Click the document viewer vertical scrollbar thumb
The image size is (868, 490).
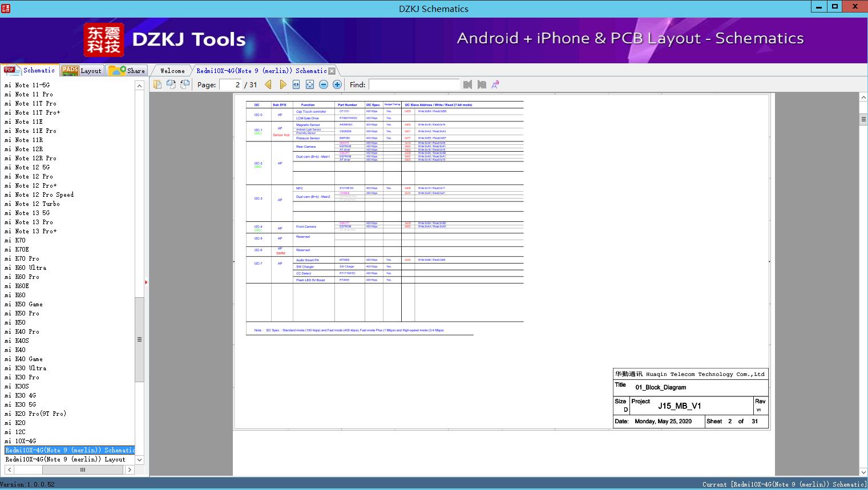point(863,119)
